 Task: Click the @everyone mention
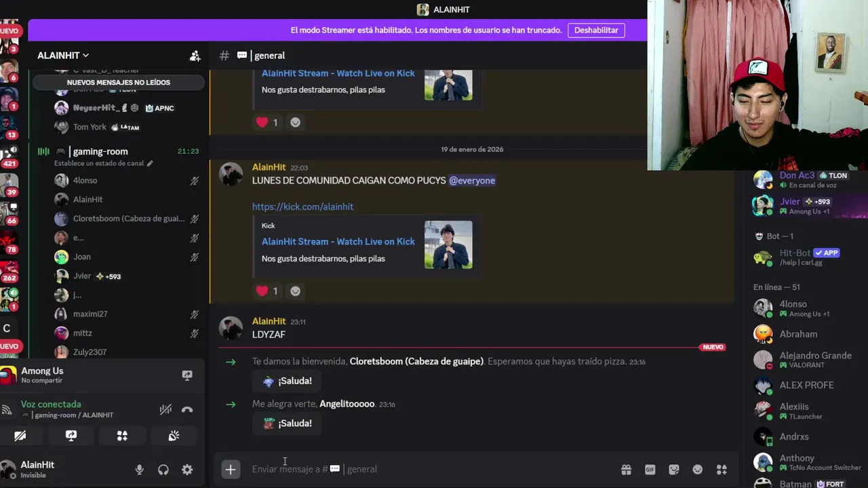pos(472,180)
